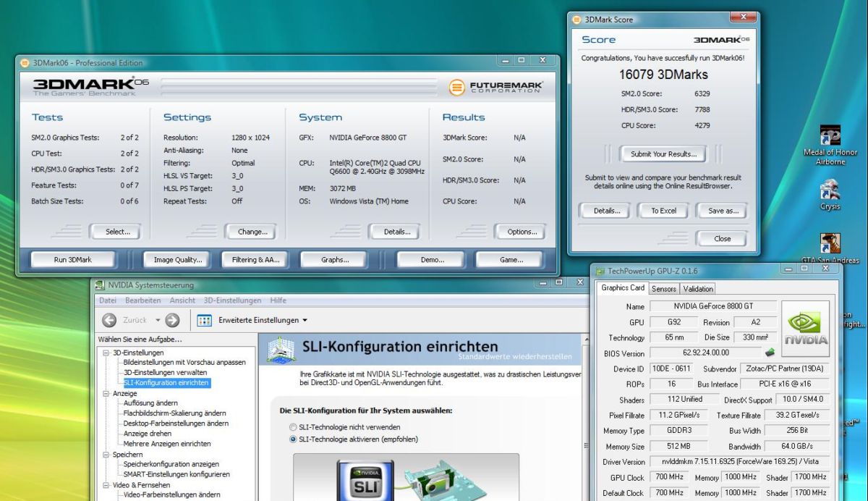Select 'Mehrere Anzeigen einrichten' tree item

(167, 444)
